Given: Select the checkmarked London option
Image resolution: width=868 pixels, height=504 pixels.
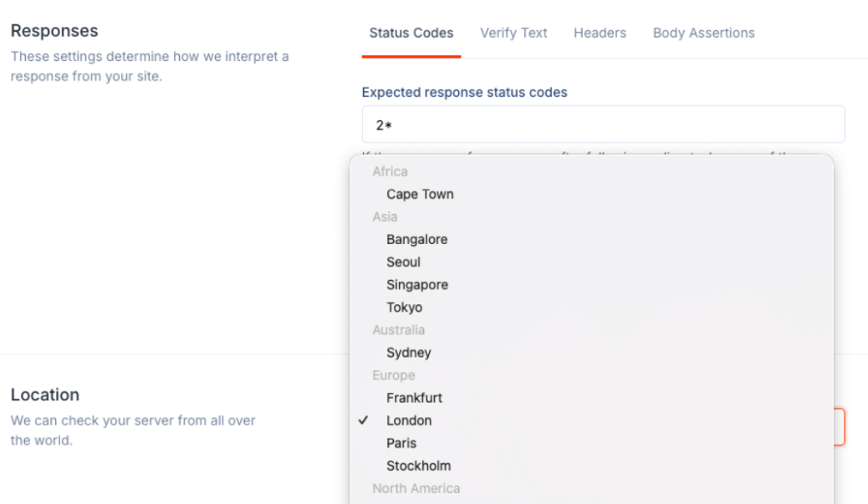Looking at the screenshot, I should 591,420.
